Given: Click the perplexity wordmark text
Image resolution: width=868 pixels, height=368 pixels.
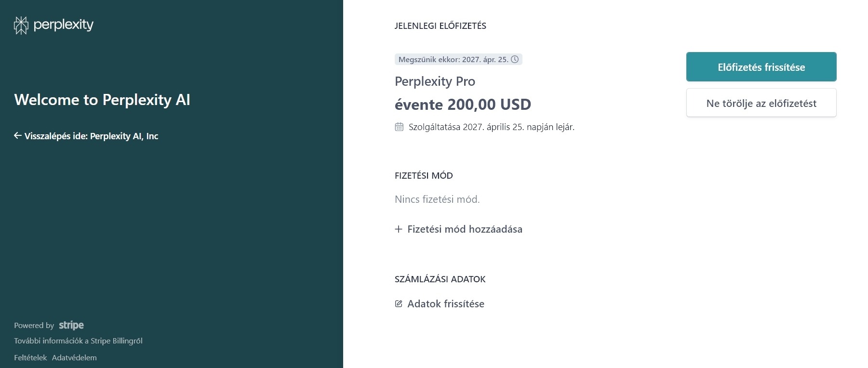Looking at the screenshot, I should click(64, 25).
